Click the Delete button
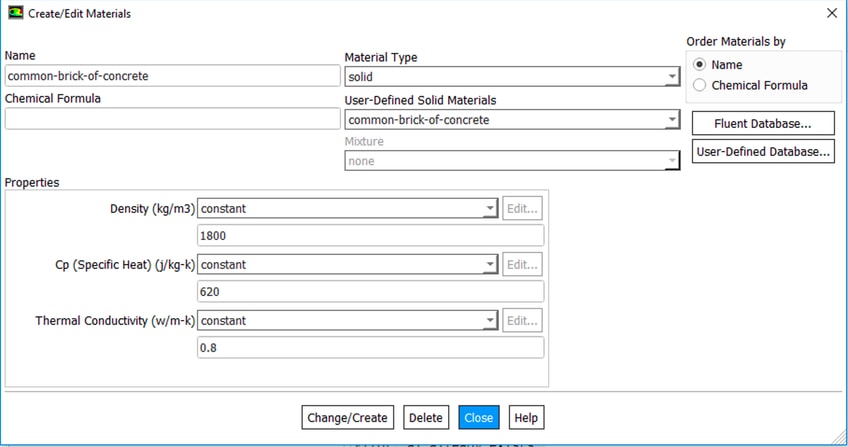The height and width of the screenshot is (447, 848). pos(425,418)
